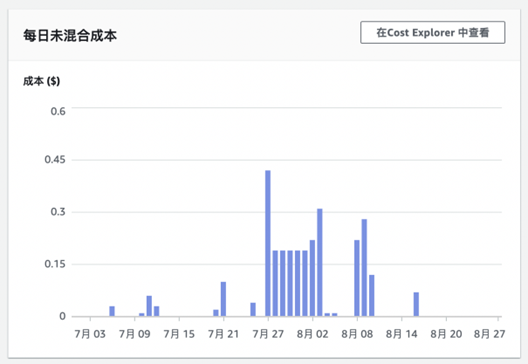
Task: Open the 在Cost Explorer 中查看 button
Action: coord(432,32)
